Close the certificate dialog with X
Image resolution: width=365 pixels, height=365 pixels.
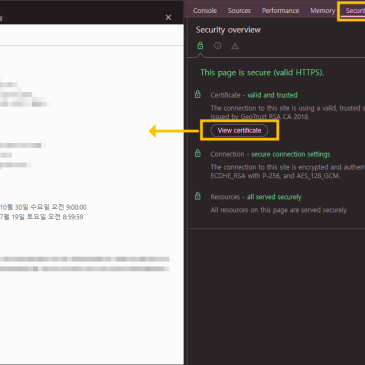(x=168, y=17)
